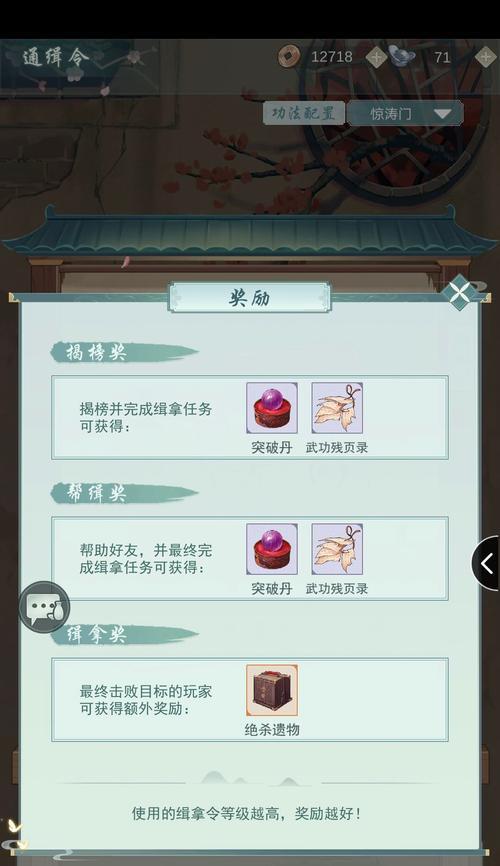This screenshot has width=500, height=866.
Task: Tap the 突破丹 icon under 帮缉奖
Action: (272, 549)
